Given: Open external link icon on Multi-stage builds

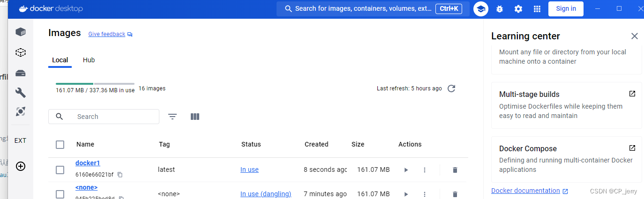Looking at the screenshot, I should click(632, 94).
